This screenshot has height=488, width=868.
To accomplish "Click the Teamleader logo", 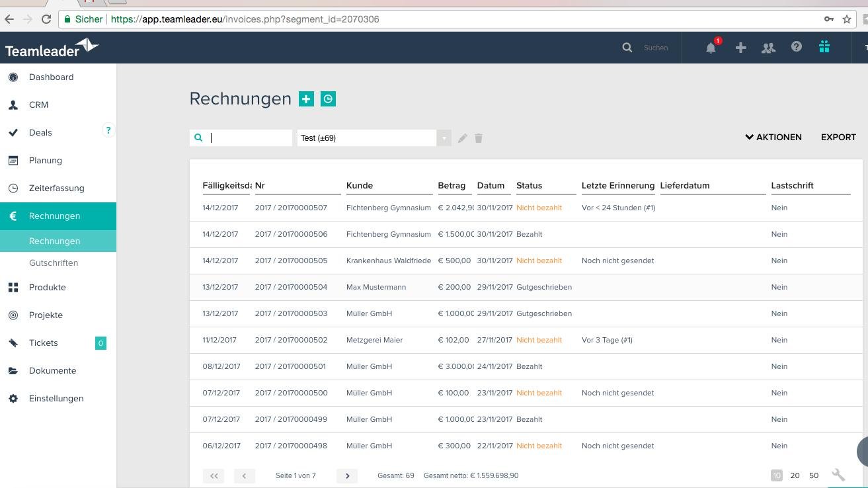I will [52, 48].
